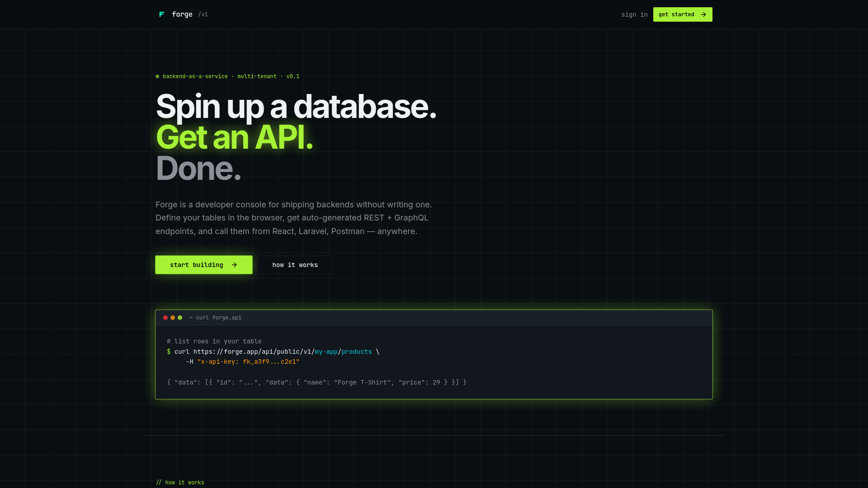Click the 'backend-as-a-service · multi-tenant · v0.1' tagline
Viewport: 868px width, 488px height.
(x=231, y=76)
